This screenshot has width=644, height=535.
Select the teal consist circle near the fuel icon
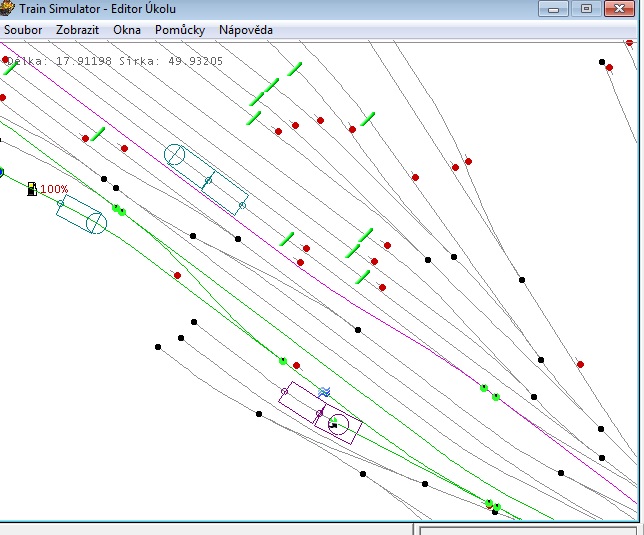(x=97, y=223)
